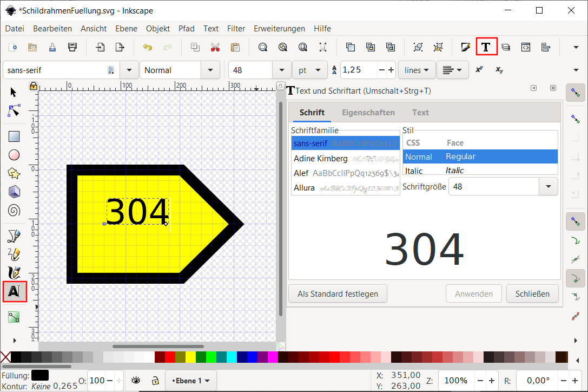Open the Erweiterungen menu
Screen dimensions: 588x392
[x=279, y=29]
